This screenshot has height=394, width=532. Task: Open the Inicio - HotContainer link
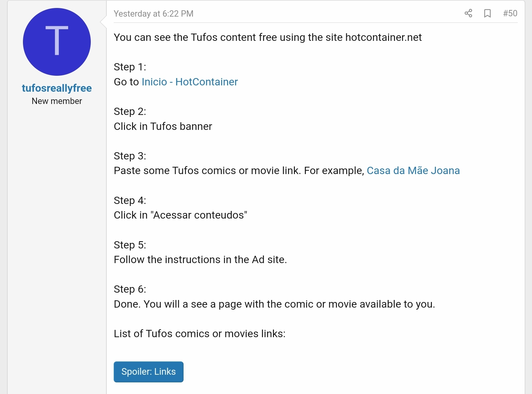click(x=190, y=82)
